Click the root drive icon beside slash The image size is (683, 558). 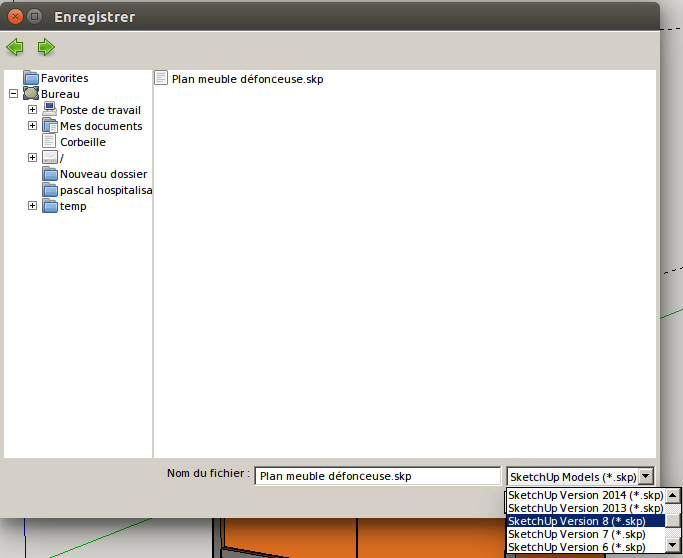coord(50,157)
